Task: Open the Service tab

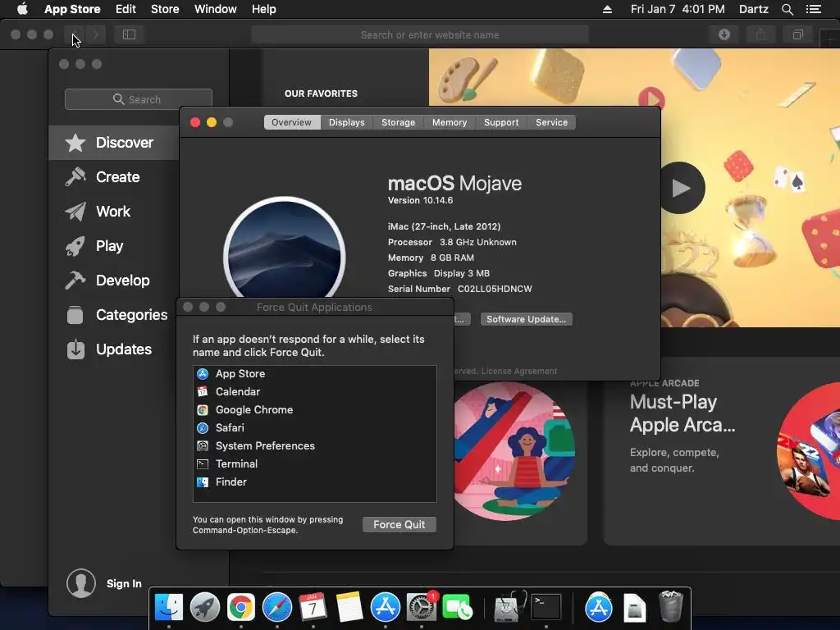Action: (551, 122)
